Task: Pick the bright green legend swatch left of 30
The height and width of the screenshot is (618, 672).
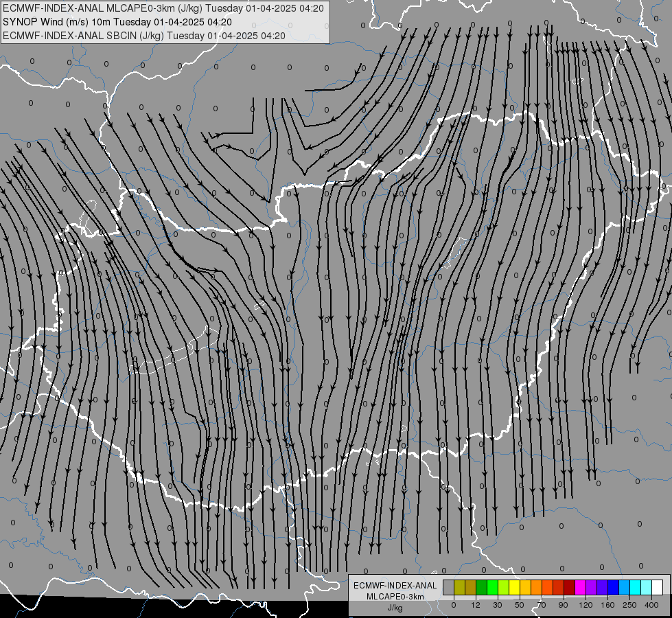Action: [492, 587]
